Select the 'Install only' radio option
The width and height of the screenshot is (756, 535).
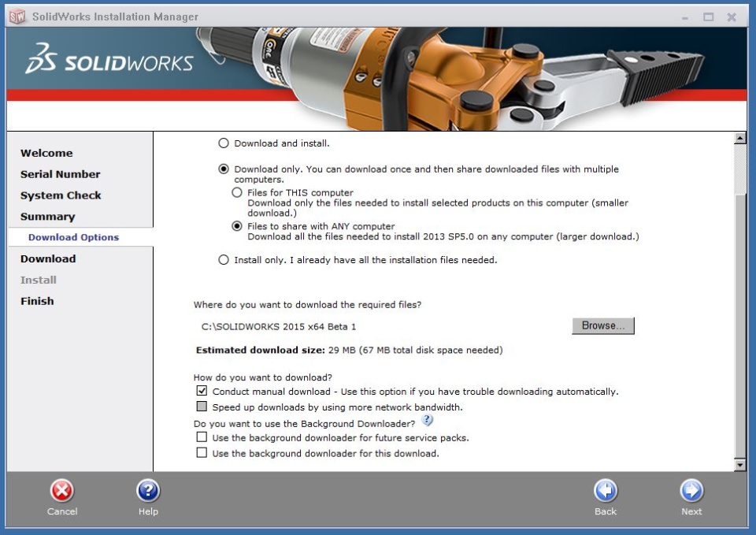pyautogui.click(x=223, y=260)
